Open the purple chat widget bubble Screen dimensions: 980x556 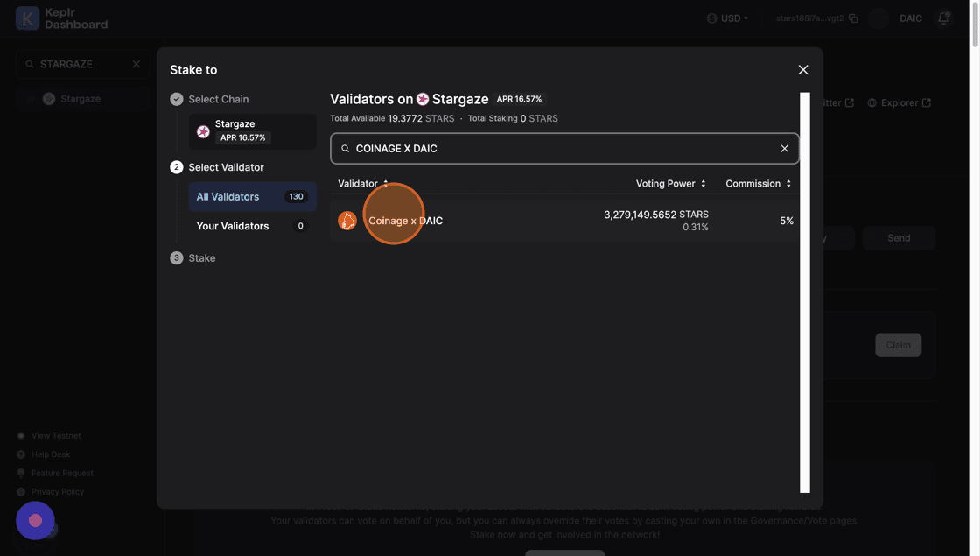pos(35,520)
